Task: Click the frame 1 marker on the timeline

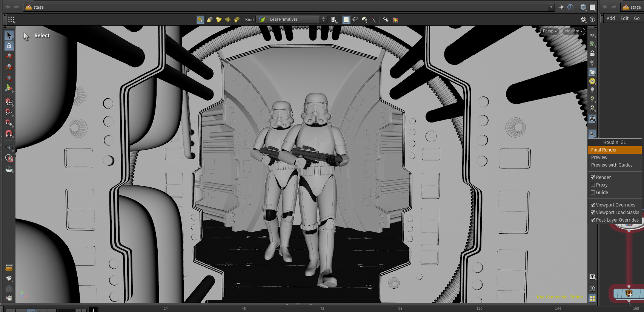Action: (x=93, y=310)
